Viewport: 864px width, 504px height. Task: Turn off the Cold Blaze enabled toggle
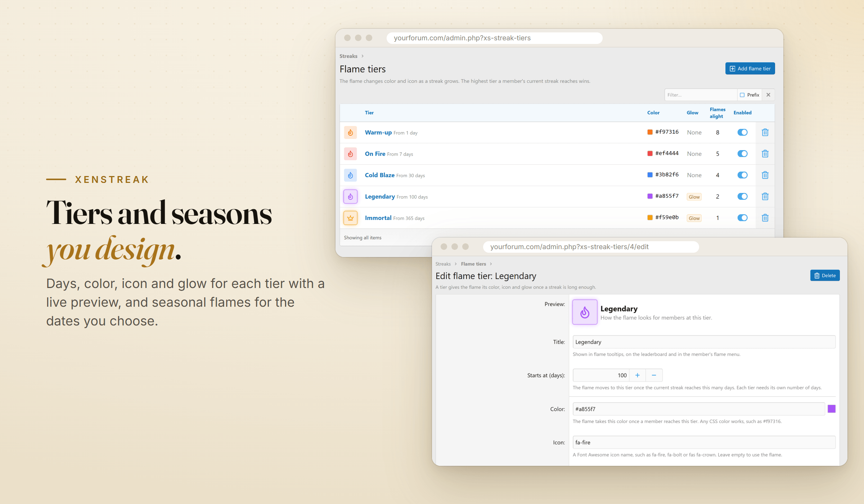742,175
